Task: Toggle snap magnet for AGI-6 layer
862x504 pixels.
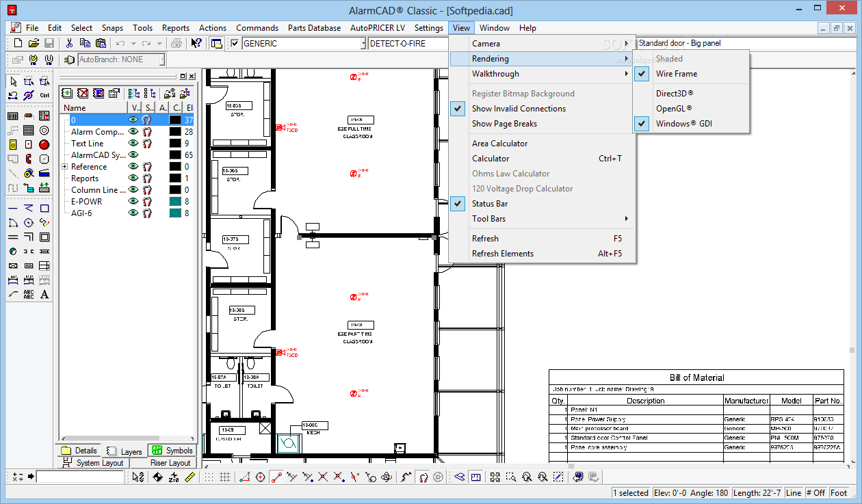Action: coord(147,213)
